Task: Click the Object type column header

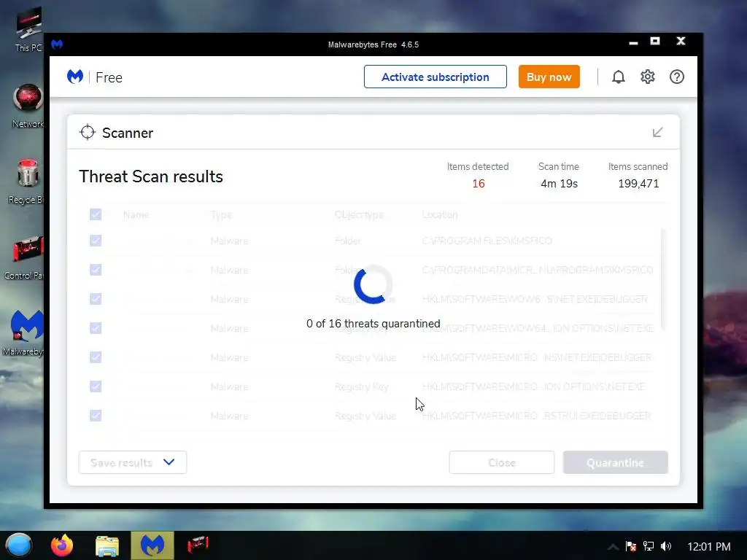Action: 359,215
